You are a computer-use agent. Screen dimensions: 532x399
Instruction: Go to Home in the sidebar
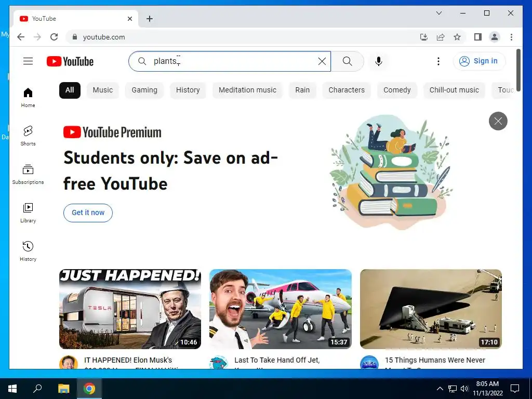click(28, 98)
